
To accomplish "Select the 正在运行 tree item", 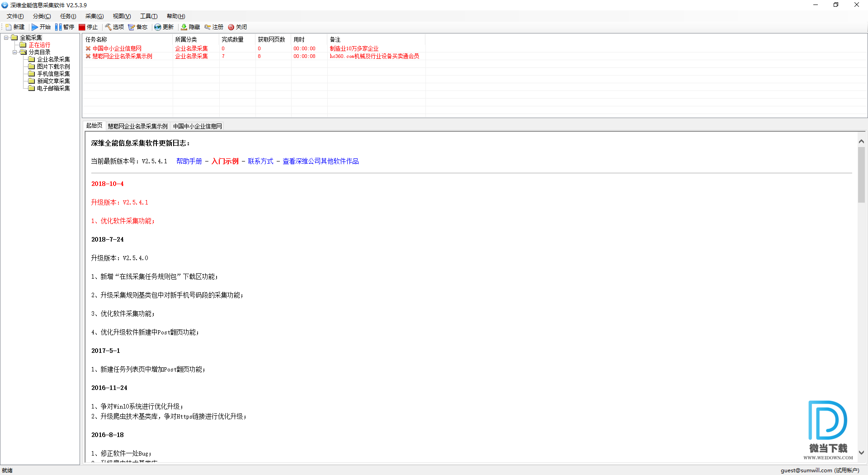I will 39,45.
